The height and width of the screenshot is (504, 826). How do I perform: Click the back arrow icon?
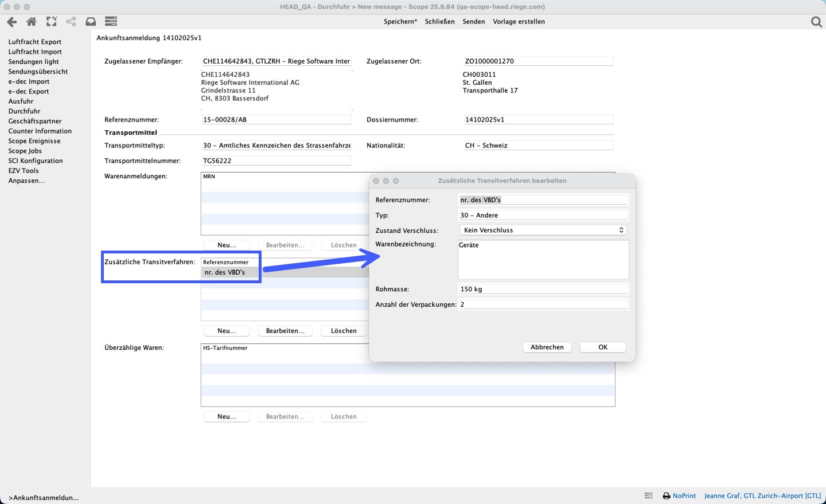(x=12, y=22)
